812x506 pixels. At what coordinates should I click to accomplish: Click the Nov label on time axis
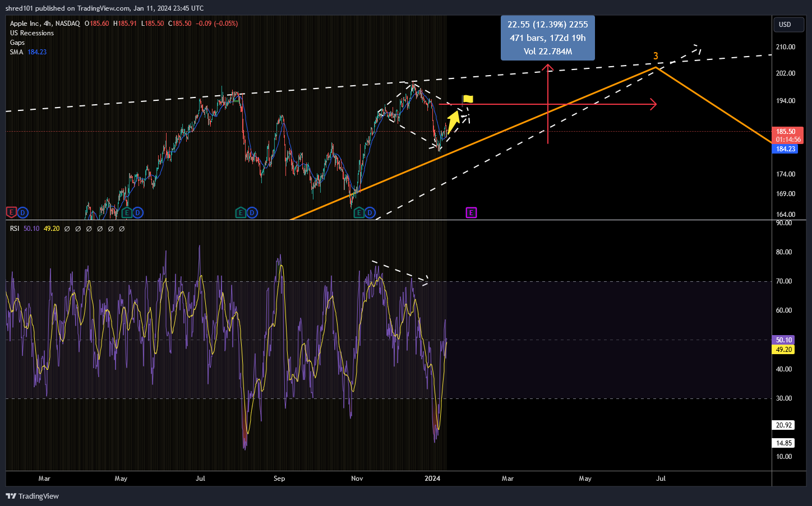(357, 479)
